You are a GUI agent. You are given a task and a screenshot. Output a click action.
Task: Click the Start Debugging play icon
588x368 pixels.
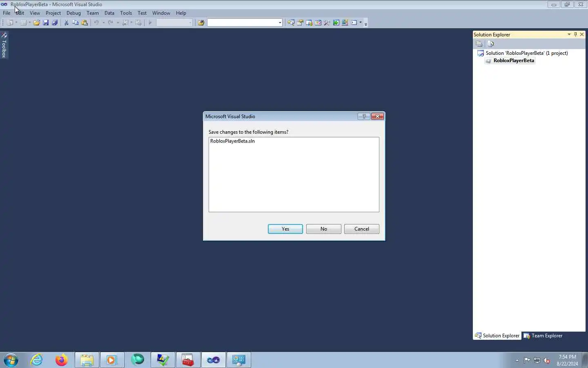click(x=150, y=23)
